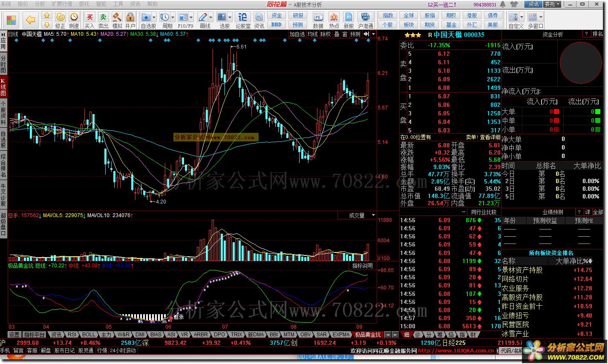Expand the 选股 dropdown arrow
The height and width of the screenshot is (364, 608).
(230, 17)
